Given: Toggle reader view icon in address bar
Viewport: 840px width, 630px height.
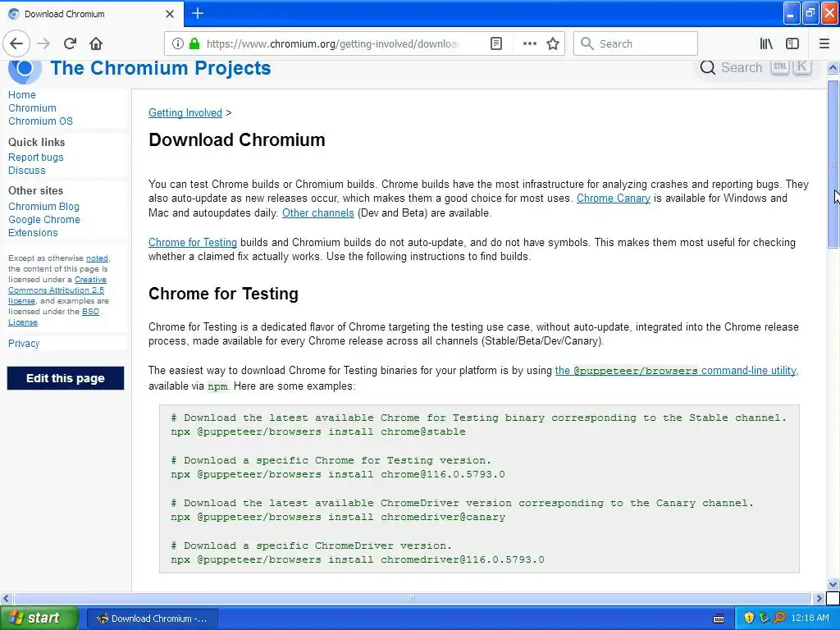Looking at the screenshot, I should (496, 44).
